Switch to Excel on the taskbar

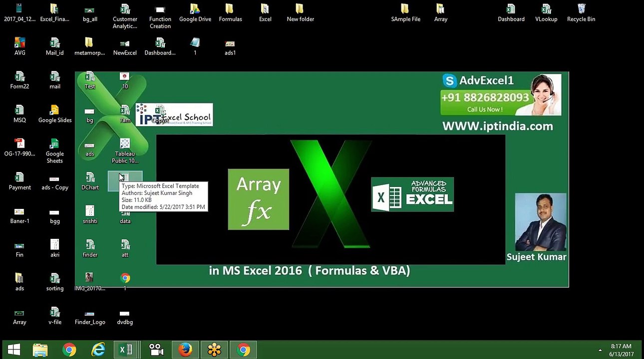click(x=127, y=350)
